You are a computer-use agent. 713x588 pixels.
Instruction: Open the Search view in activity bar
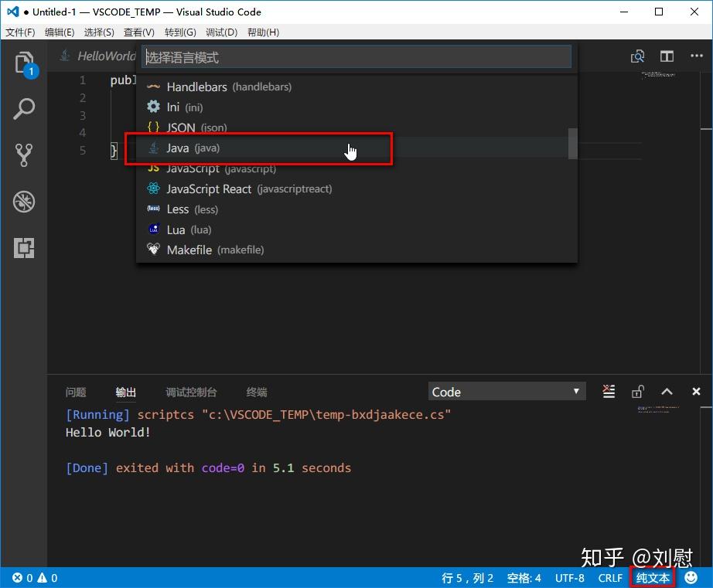coord(24,109)
